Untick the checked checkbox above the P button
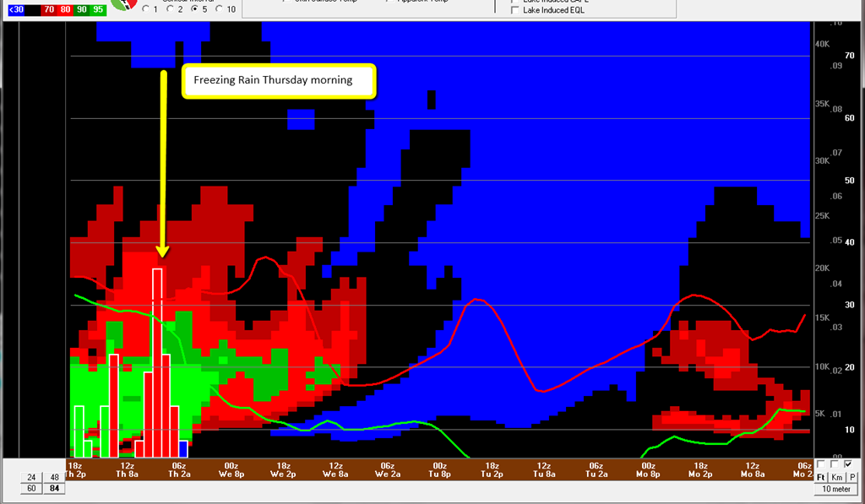The width and height of the screenshot is (865, 504). 848,464
